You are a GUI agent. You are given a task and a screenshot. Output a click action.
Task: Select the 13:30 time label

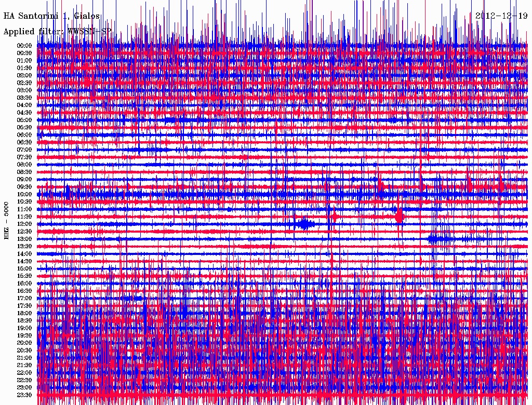tap(24, 247)
